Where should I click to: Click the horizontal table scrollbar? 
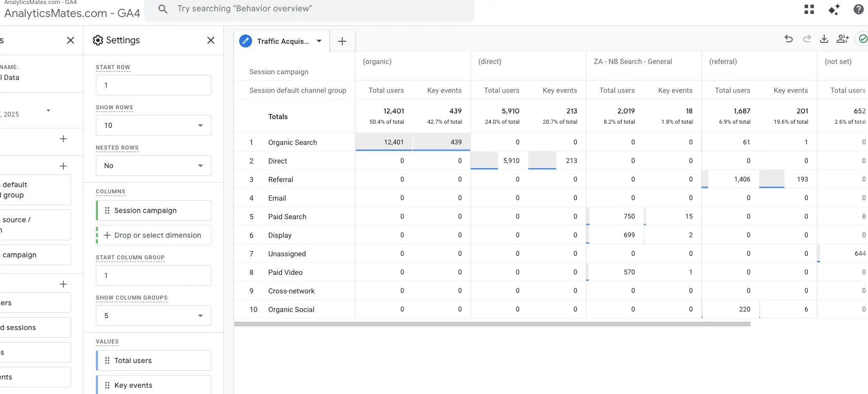[x=492, y=324]
